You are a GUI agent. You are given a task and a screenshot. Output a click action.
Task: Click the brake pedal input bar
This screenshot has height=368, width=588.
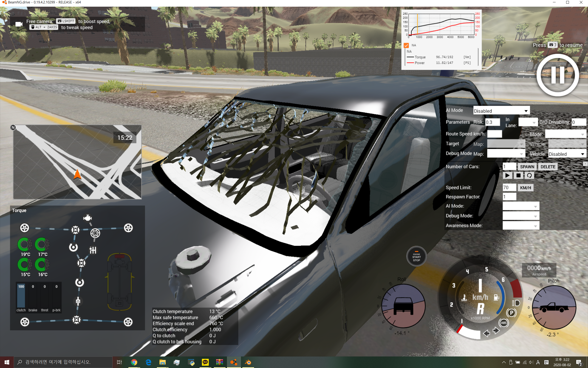click(x=33, y=296)
